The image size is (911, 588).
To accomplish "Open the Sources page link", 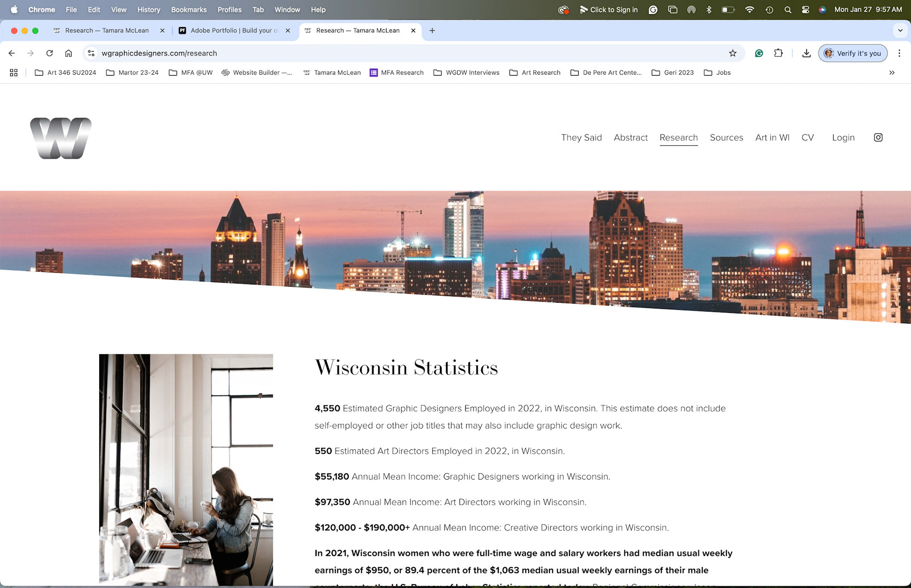I will pyautogui.click(x=726, y=138).
